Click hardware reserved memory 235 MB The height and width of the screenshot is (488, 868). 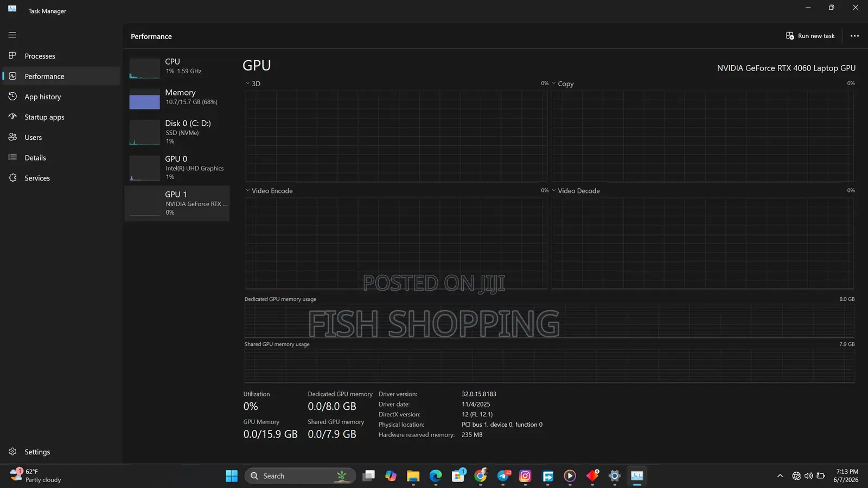472,435
